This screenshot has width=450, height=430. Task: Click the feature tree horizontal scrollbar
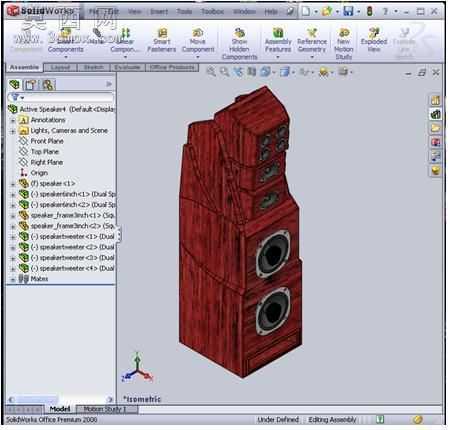[x=61, y=399]
